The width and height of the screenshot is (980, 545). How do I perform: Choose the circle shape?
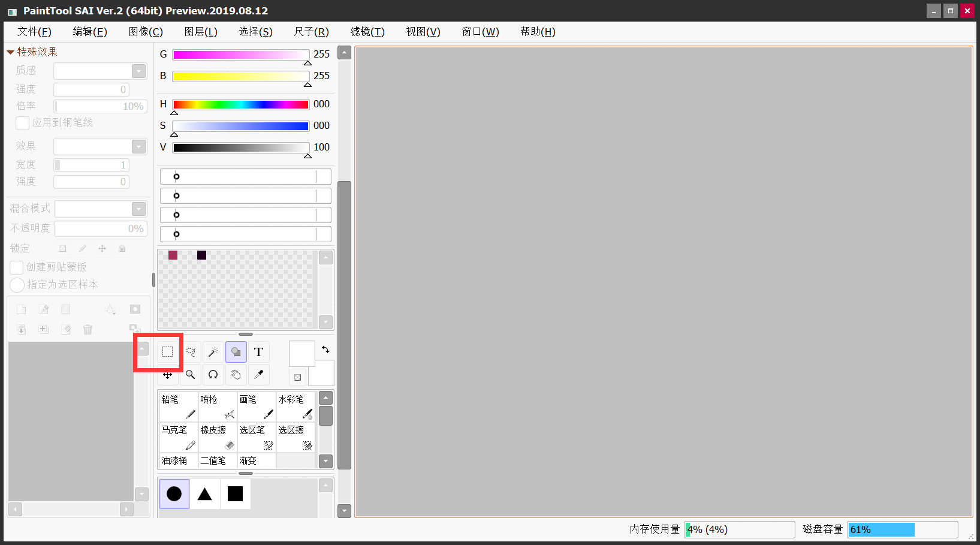click(x=174, y=494)
